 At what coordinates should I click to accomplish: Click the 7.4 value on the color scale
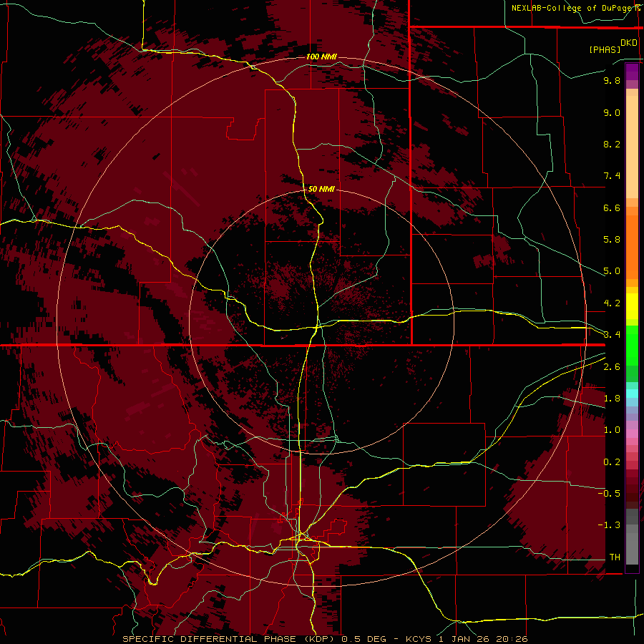612,176
